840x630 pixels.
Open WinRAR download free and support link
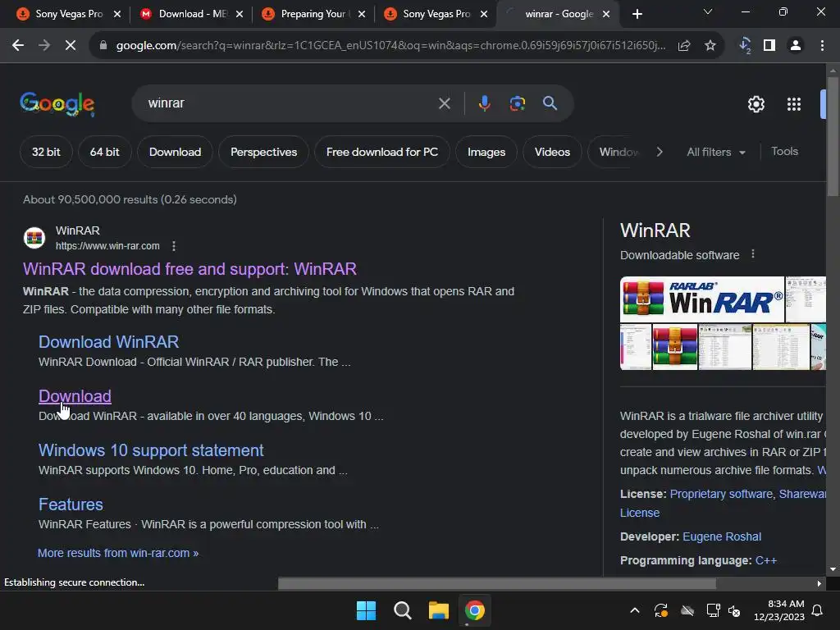[x=189, y=269]
